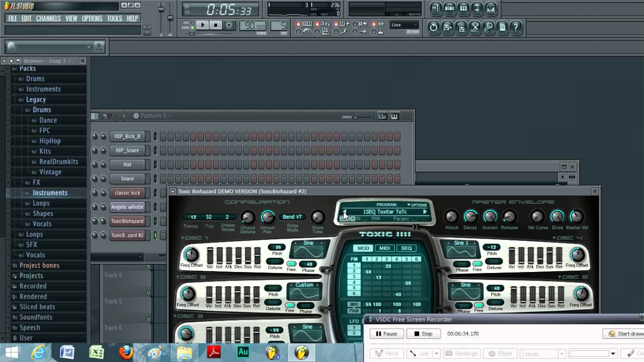Open Adobe Audition from the taskbar
This screenshot has height=362, width=644.
point(243,352)
